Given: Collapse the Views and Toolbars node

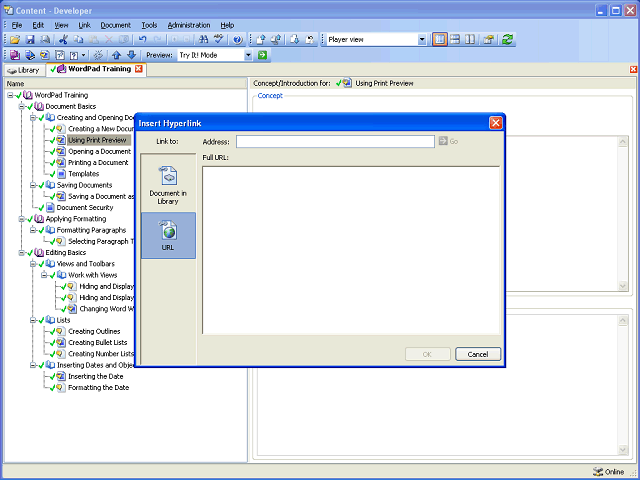Looking at the screenshot, I should click(33, 264).
